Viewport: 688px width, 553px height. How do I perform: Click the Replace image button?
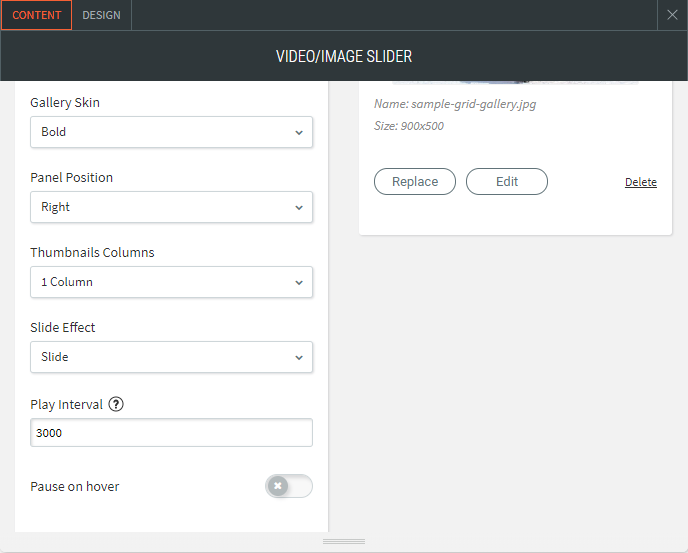(415, 181)
